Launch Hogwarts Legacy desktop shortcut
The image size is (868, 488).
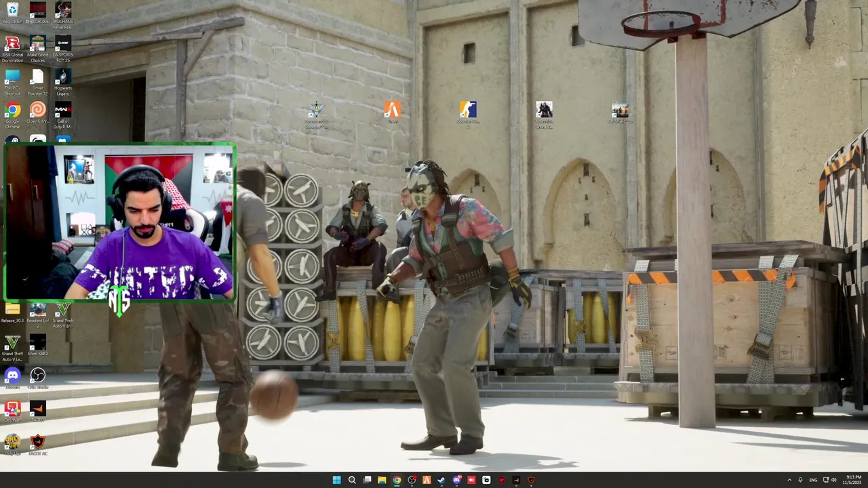point(63,81)
